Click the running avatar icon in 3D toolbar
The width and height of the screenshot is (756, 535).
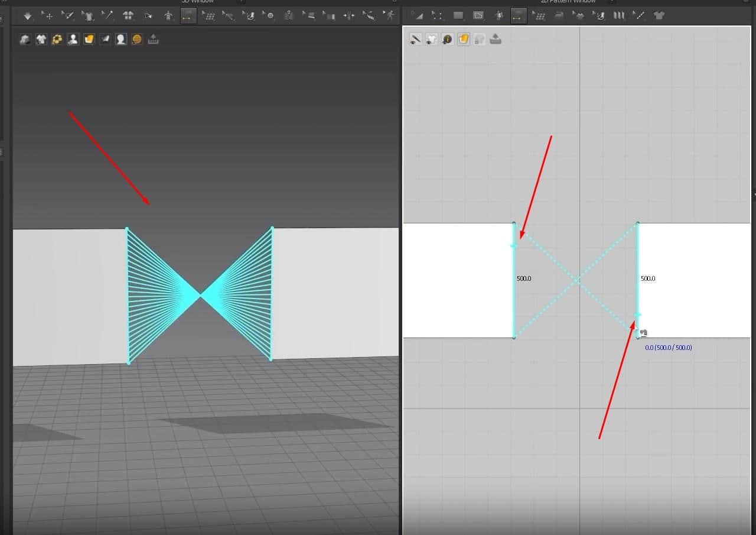point(390,16)
